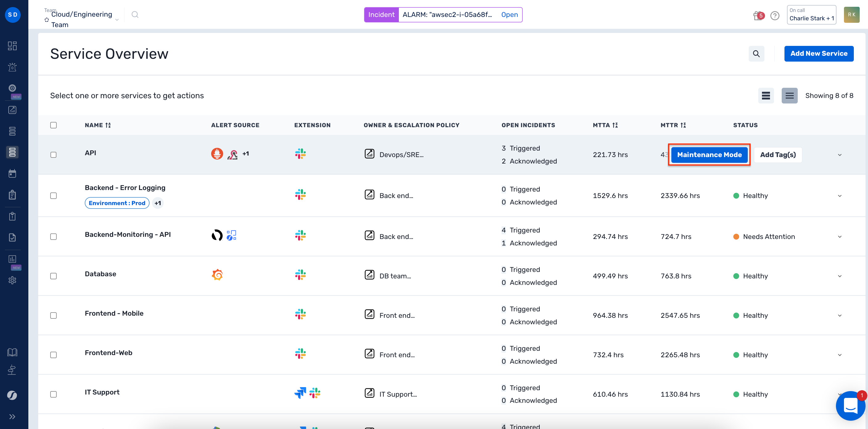Image resolution: width=868 pixels, height=429 pixels.
Task: Open the first clipboard icon in sidebar
Action: [x=12, y=195]
